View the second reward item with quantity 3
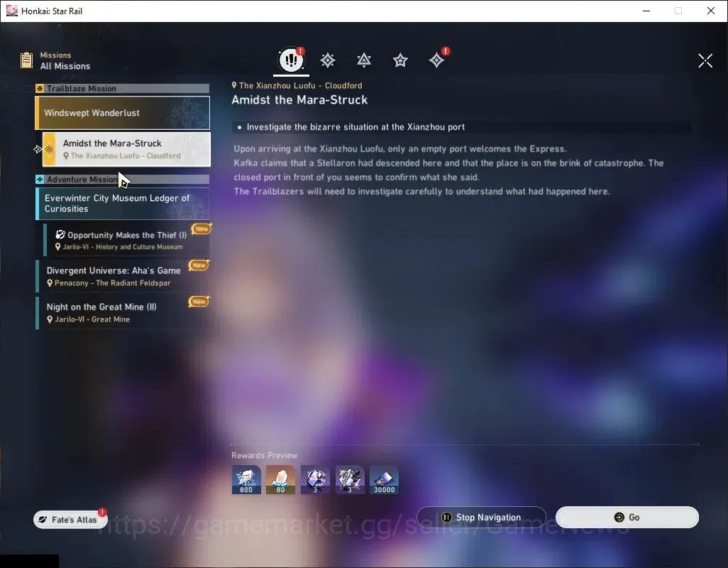 click(x=350, y=480)
